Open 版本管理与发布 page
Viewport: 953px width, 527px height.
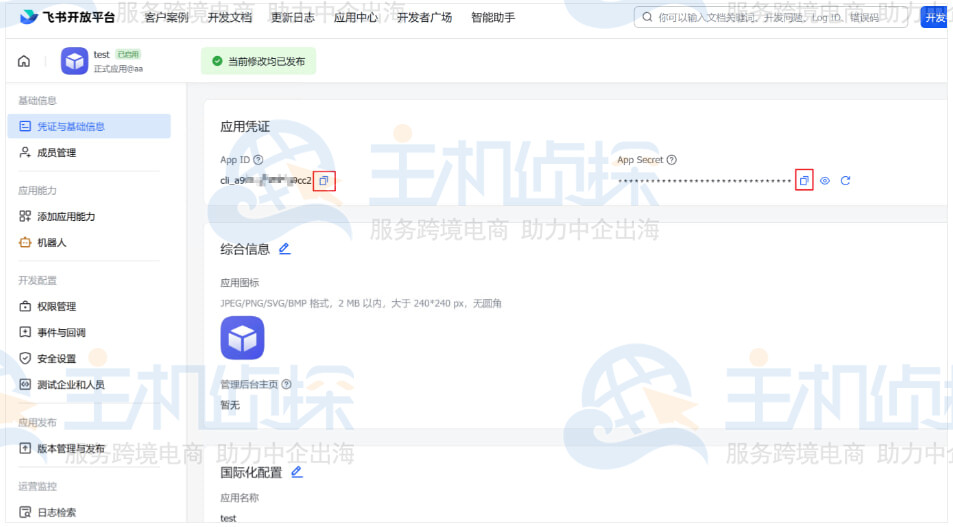click(x=70, y=449)
